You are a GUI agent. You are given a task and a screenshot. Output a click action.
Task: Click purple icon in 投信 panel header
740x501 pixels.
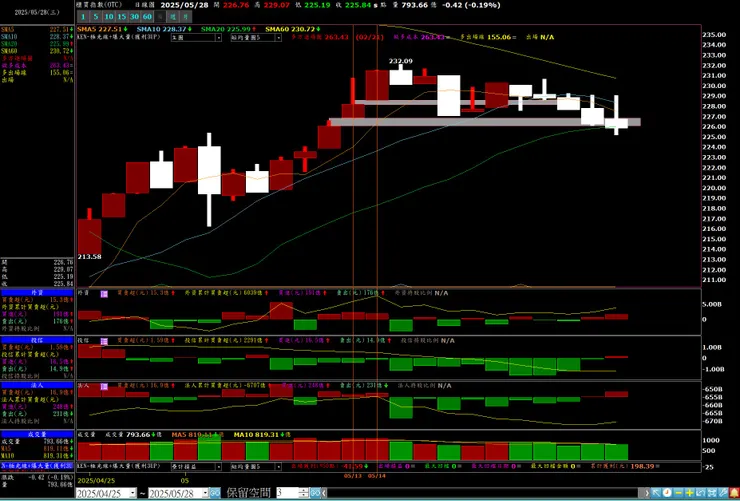104,341
